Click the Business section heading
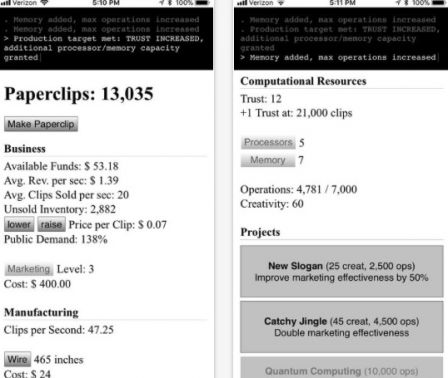This screenshot has height=378, width=448. [x=25, y=149]
